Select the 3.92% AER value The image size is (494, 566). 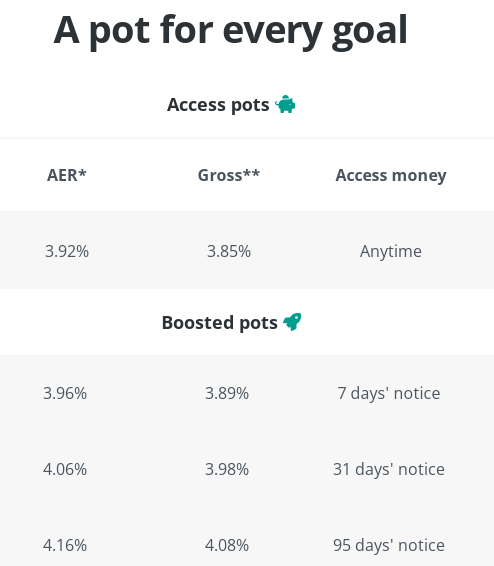[67, 251]
